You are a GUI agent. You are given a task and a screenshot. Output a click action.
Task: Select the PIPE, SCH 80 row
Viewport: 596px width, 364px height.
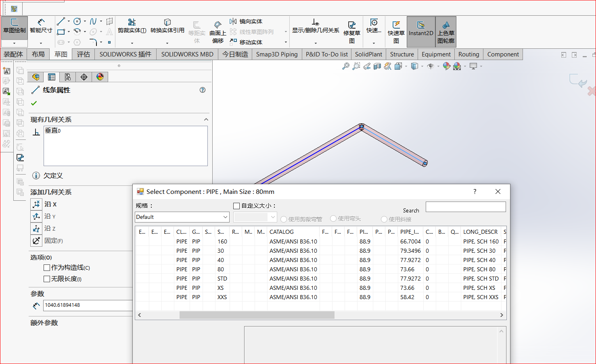321,269
